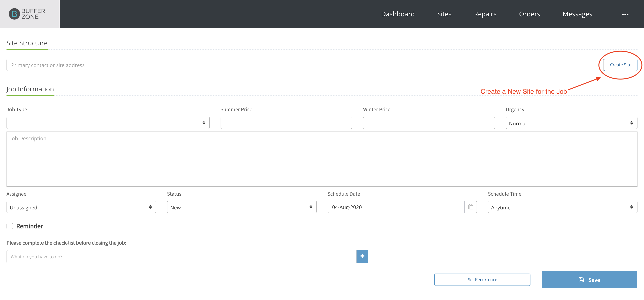This screenshot has width=644, height=300.
Task: Open the three-dots more menu
Action: pyautogui.click(x=625, y=14)
